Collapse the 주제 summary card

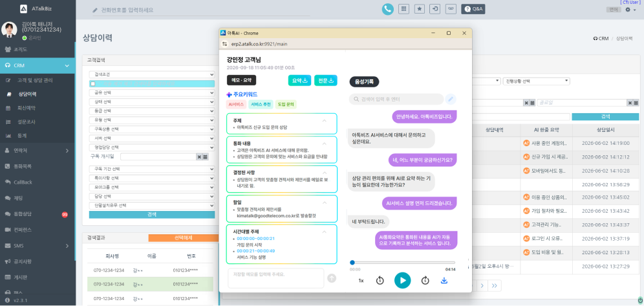(x=324, y=121)
